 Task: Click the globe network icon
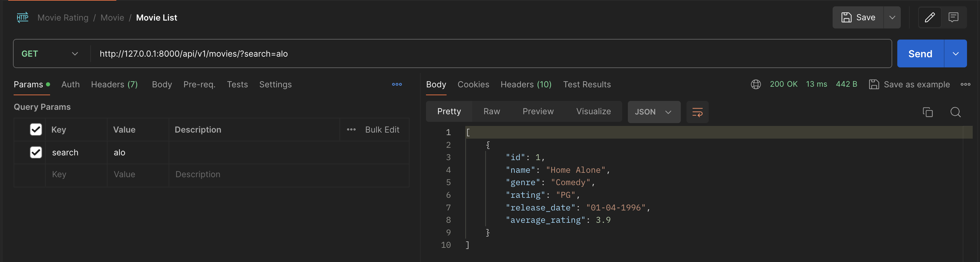click(x=756, y=84)
